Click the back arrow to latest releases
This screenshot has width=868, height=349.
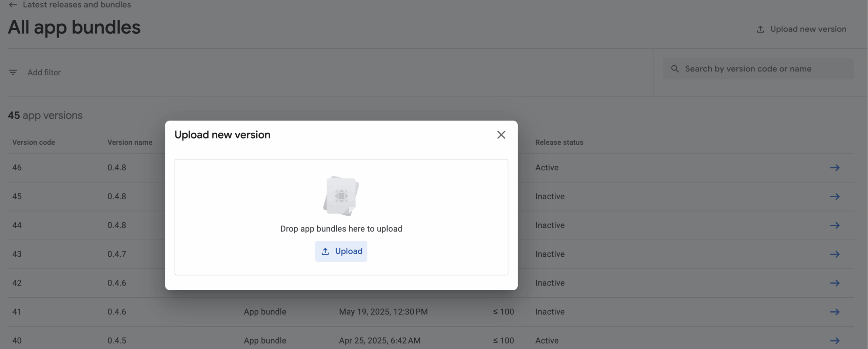coord(13,5)
